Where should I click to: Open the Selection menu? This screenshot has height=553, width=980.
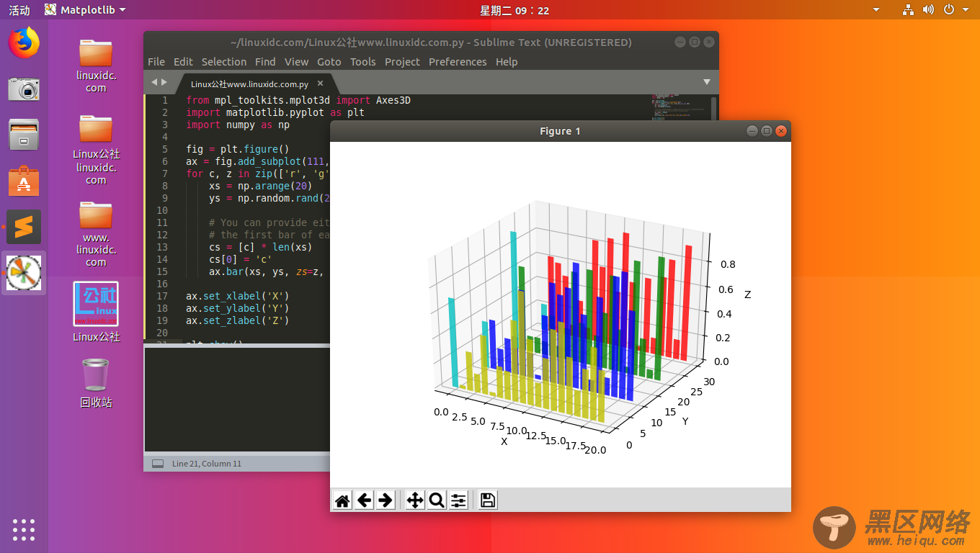(x=223, y=62)
